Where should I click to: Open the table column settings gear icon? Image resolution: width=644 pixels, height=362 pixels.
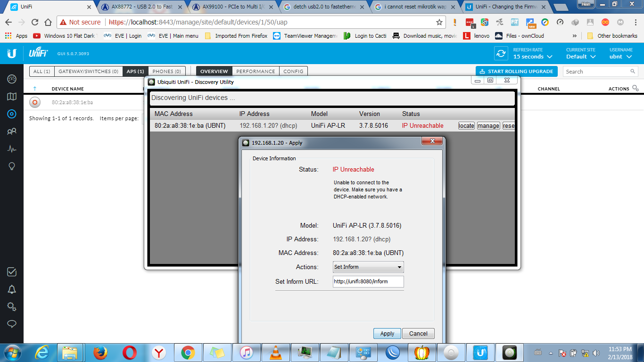(636, 88)
